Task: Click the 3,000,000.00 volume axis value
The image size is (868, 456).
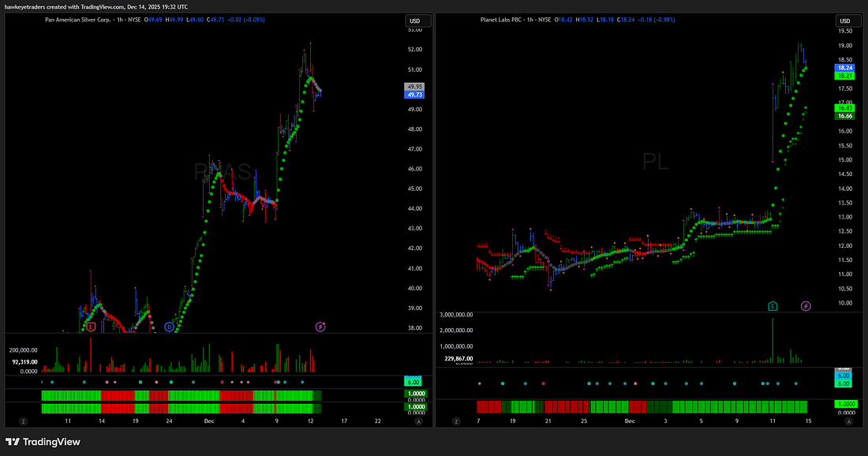Action: click(x=456, y=314)
